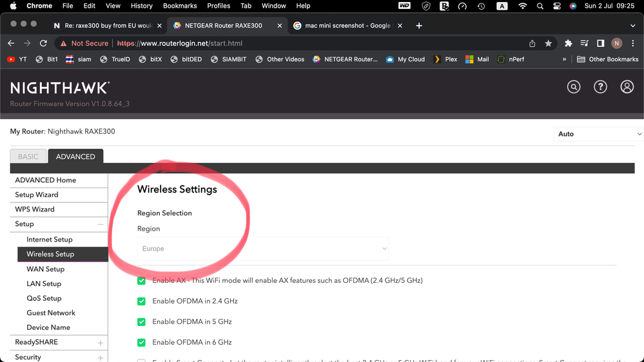
Task: Toggle Enable AX WiFi mode checkbox
Action: [141, 281]
